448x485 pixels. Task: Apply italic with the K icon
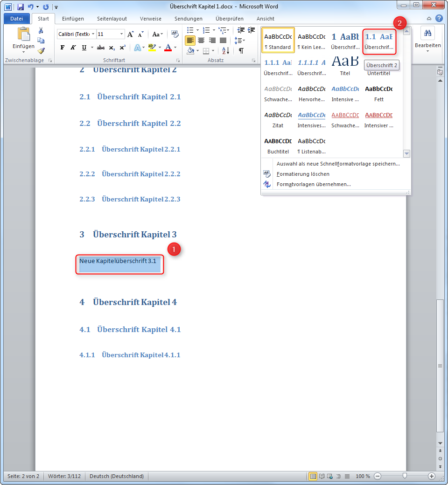point(73,47)
